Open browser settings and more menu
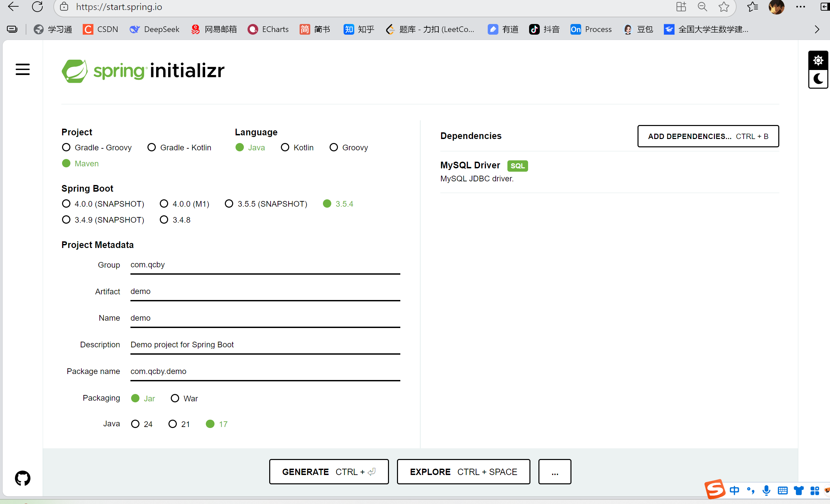Screen dimensions: 830x504 [x=800, y=7]
